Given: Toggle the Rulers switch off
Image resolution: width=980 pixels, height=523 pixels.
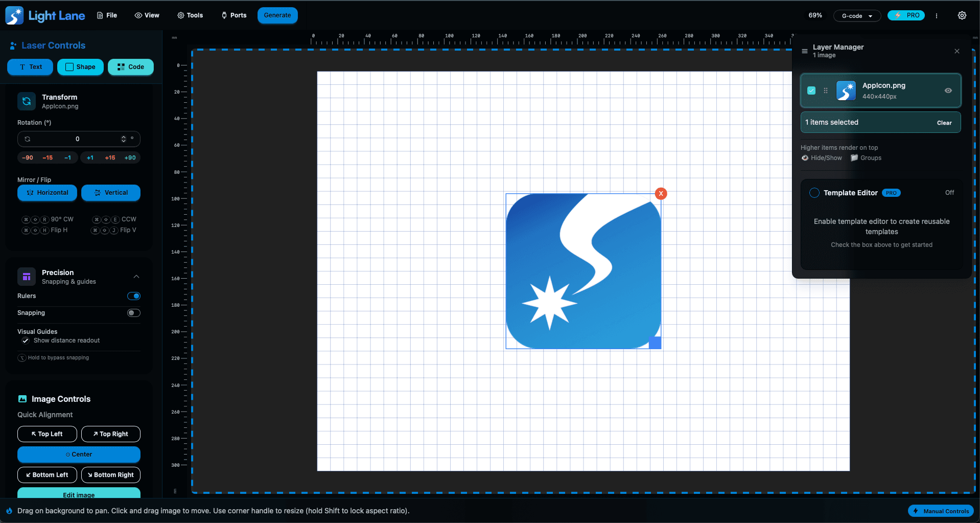Looking at the screenshot, I should point(133,296).
